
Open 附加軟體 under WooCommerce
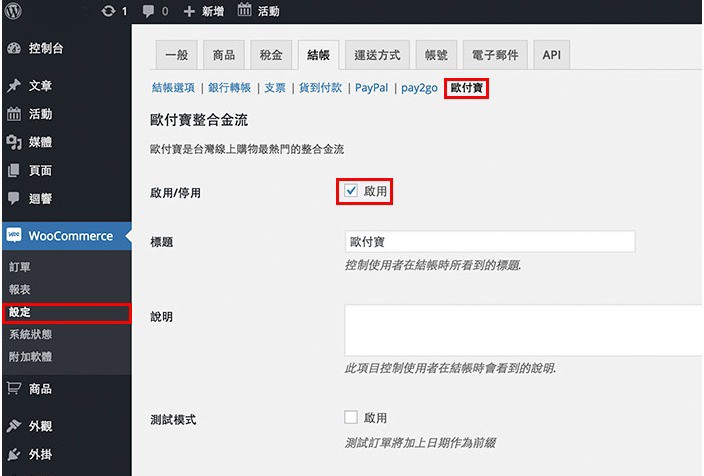click(31, 357)
